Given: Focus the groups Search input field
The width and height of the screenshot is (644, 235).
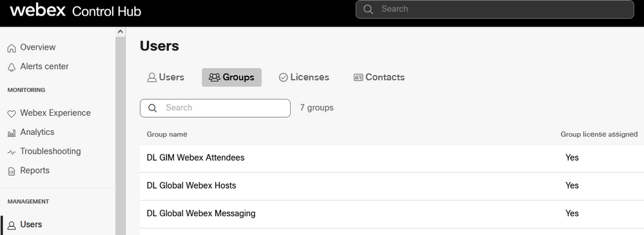Looking at the screenshot, I should [215, 108].
